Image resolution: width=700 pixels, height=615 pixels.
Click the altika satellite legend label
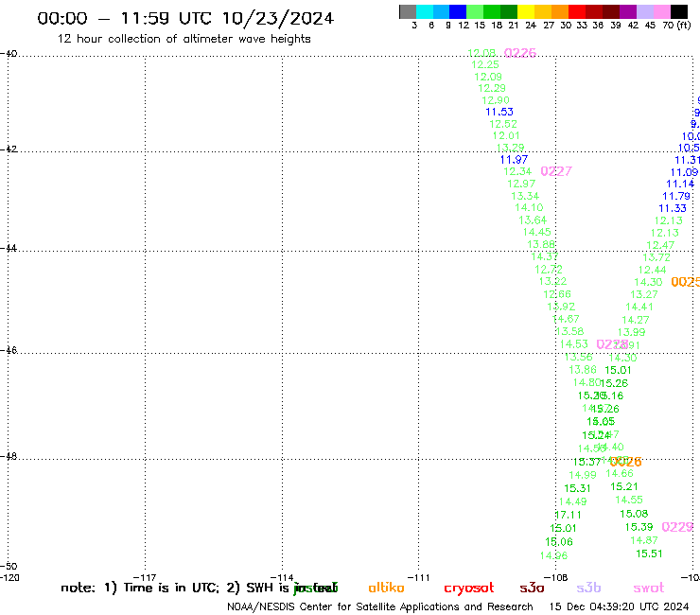pos(386,588)
